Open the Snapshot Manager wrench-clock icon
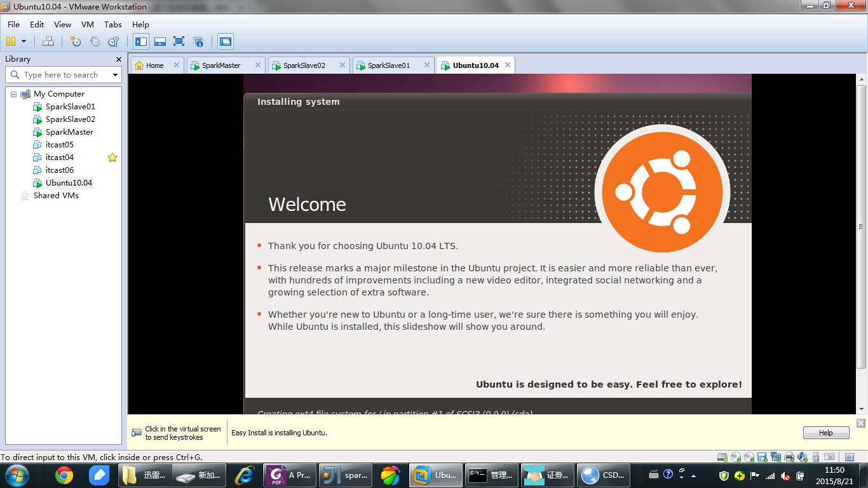This screenshot has width=868, height=488. (x=114, y=41)
